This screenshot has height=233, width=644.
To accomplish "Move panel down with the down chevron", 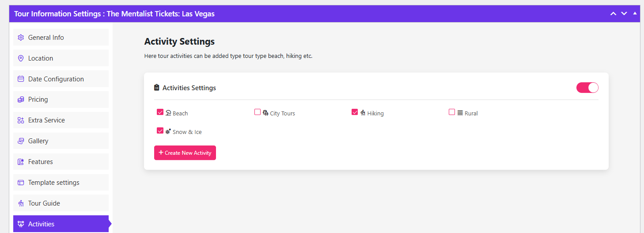I will coord(624,14).
